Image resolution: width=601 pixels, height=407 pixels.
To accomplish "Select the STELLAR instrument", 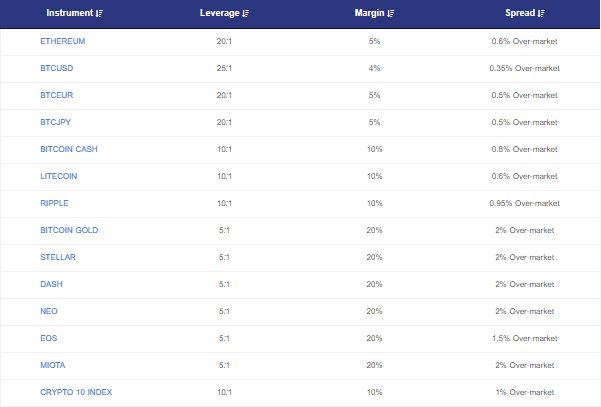I will (x=58, y=257).
